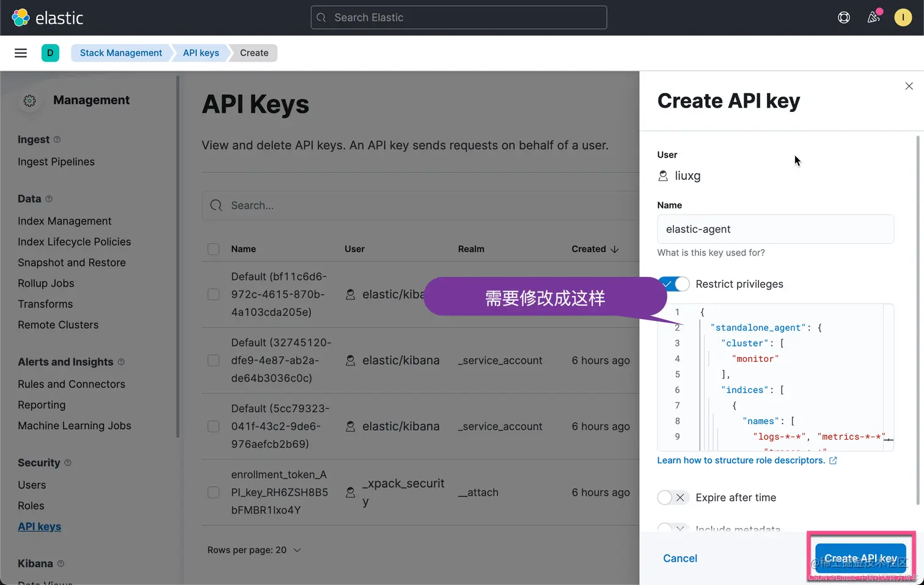Open Transforms in sidebar
The width and height of the screenshot is (924, 585).
[x=45, y=304]
